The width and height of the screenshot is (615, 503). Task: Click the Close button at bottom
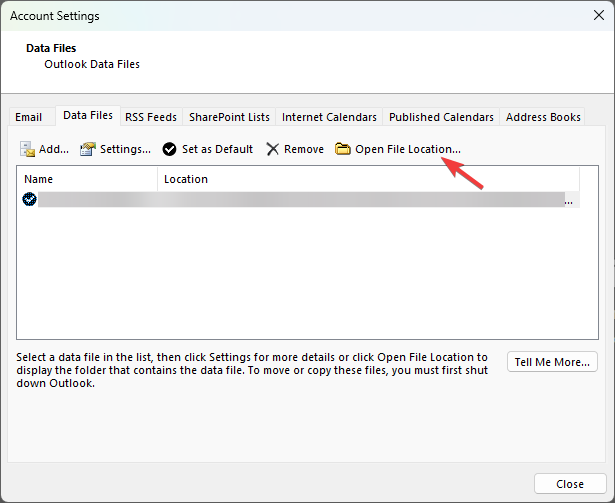point(570,484)
